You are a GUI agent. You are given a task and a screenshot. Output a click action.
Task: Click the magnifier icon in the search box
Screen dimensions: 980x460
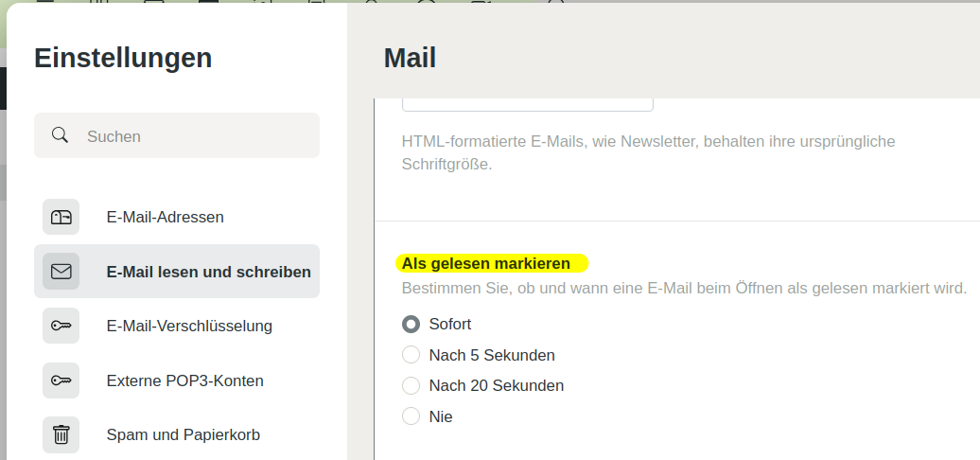(60, 135)
